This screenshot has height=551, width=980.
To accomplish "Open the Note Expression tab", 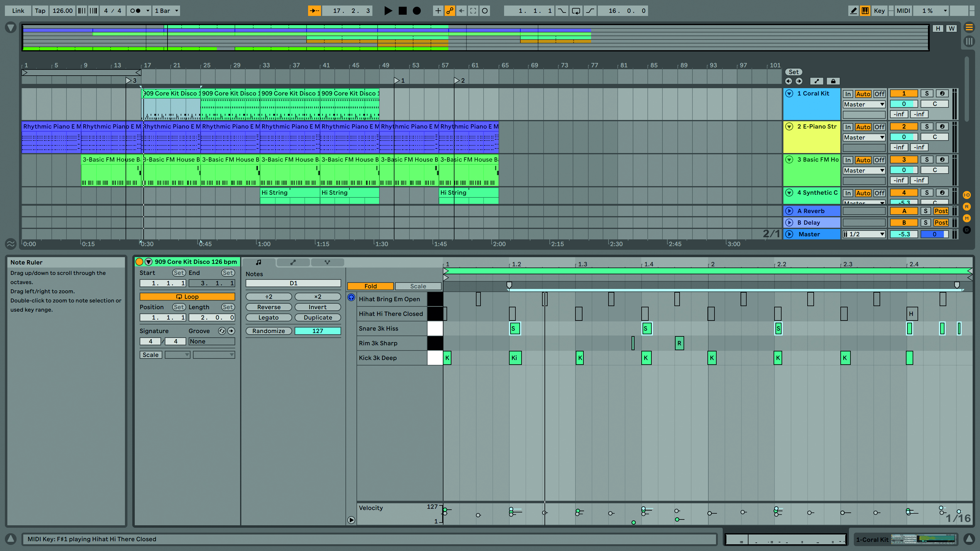I will 327,262.
